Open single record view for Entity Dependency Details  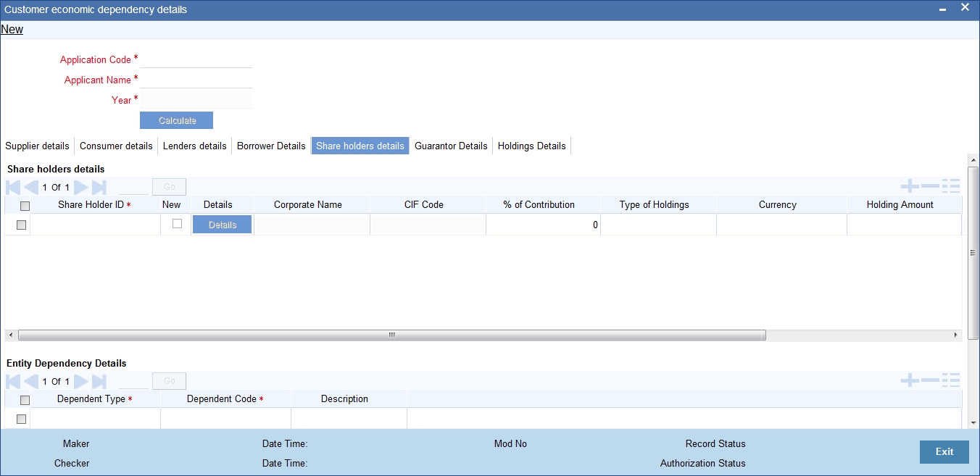(x=951, y=380)
